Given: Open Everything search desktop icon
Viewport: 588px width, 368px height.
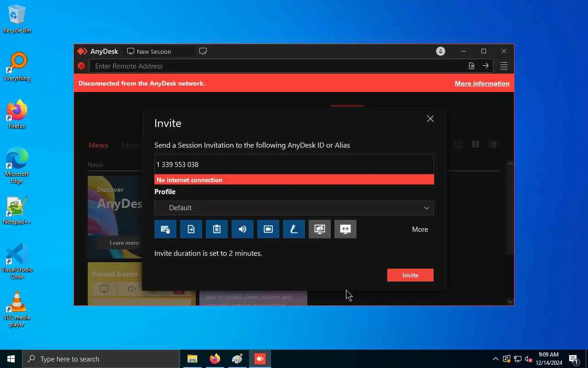Looking at the screenshot, I should (x=17, y=67).
